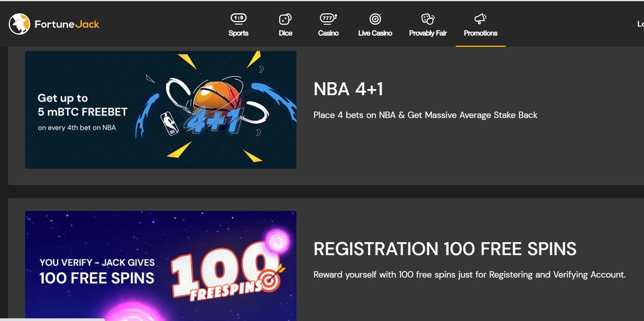This screenshot has width=644, height=321.
Task: Open the Provably Fair text label
Action: click(428, 34)
